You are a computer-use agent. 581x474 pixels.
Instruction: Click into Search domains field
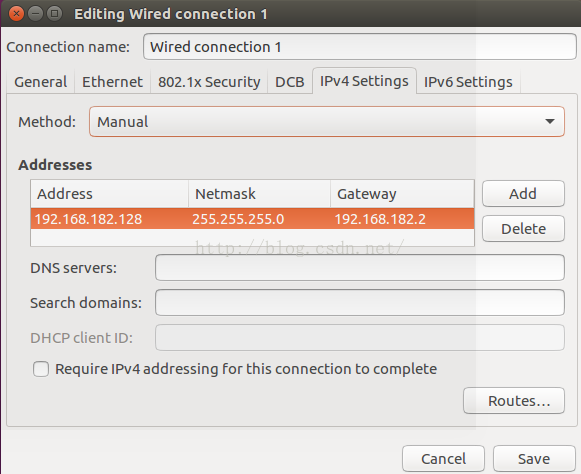360,303
